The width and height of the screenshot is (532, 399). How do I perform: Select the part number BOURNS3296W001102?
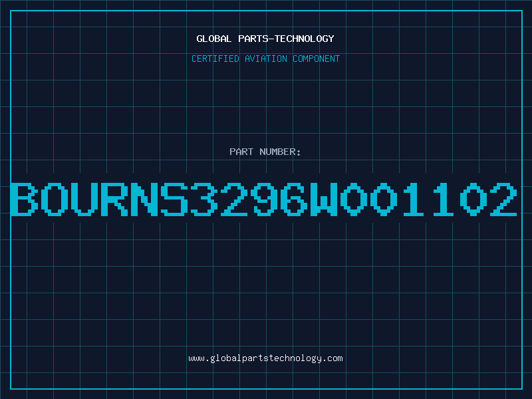point(263,199)
